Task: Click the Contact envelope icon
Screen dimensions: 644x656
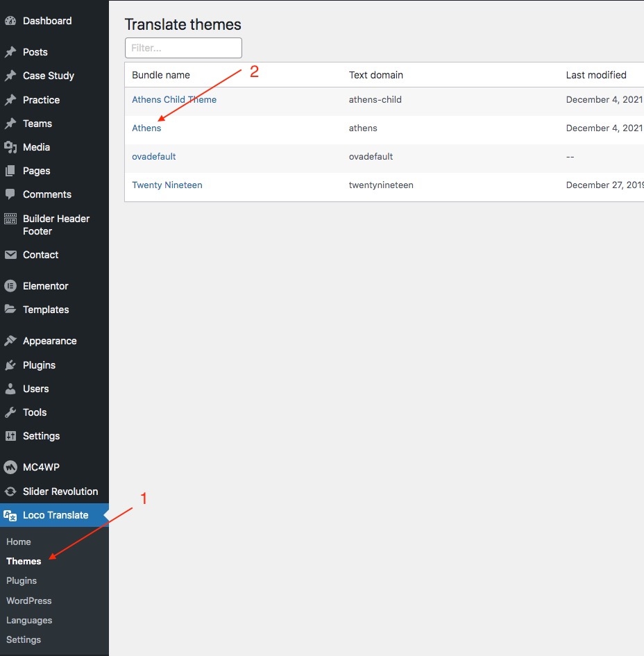Action: 10,255
